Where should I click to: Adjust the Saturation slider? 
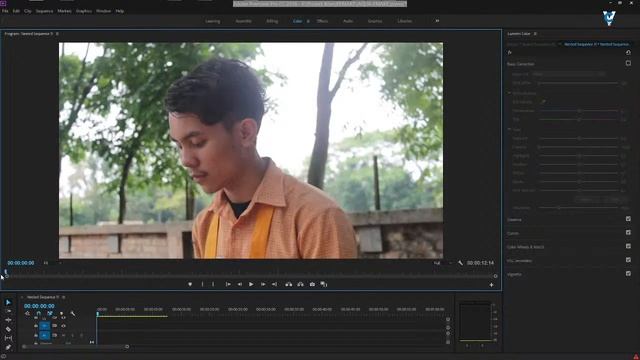(x=559, y=208)
